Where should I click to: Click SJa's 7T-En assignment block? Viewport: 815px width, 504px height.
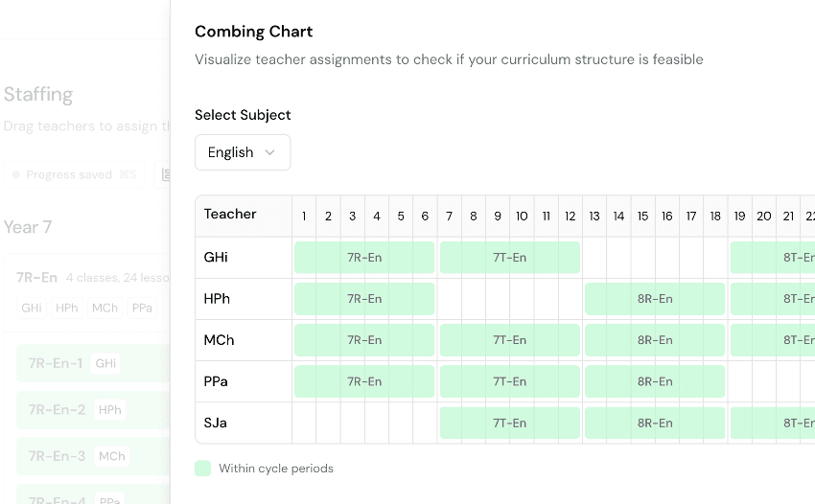tap(509, 423)
